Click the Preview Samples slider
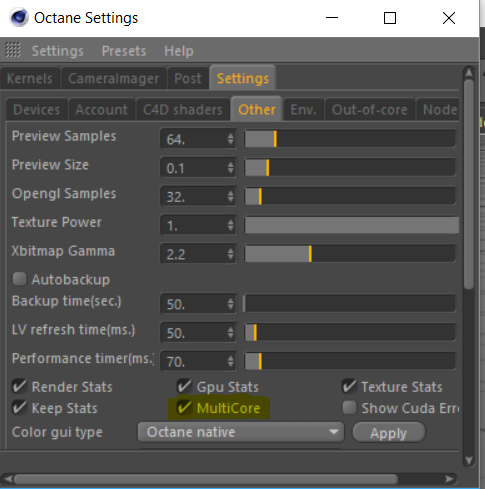 point(350,139)
